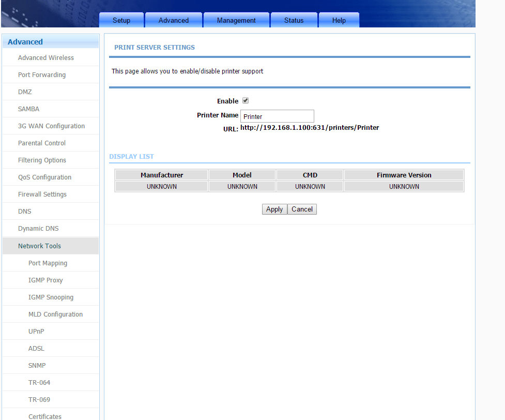Open the Setup tab
Screen dimensions: 505x420
(121, 20)
